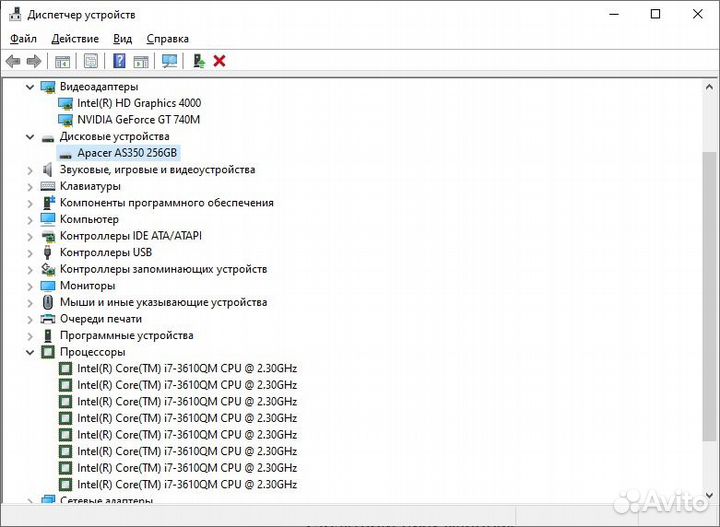Click the USB plug icon beside Контроллеры USB

(47, 252)
